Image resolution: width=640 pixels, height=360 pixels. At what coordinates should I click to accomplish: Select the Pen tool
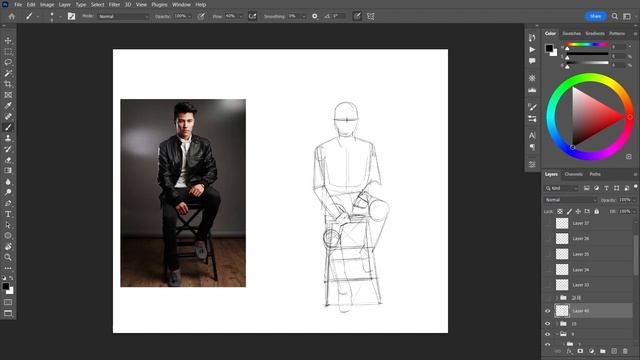[x=8, y=203]
